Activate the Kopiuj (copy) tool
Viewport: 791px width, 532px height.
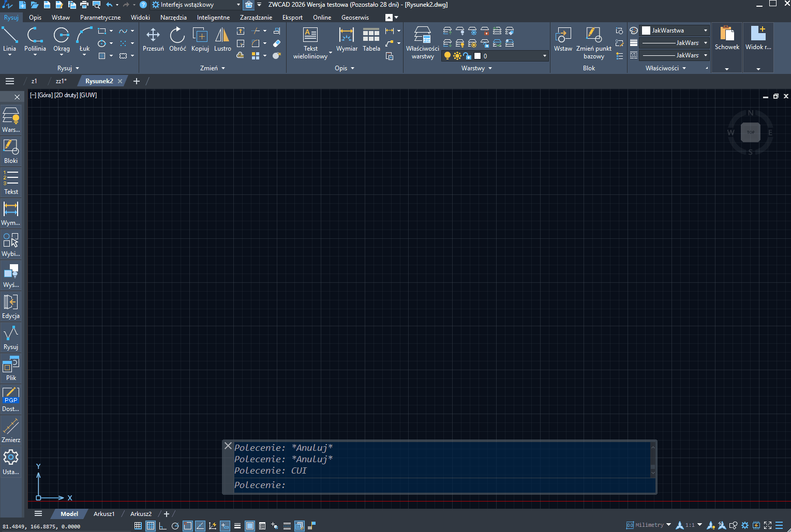pos(200,40)
